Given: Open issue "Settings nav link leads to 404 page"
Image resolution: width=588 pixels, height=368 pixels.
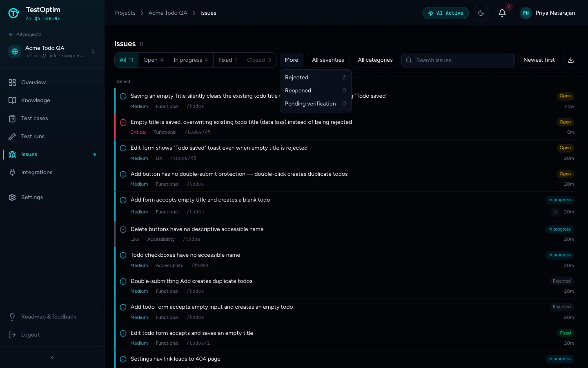Looking at the screenshot, I should [x=345, y=359].
